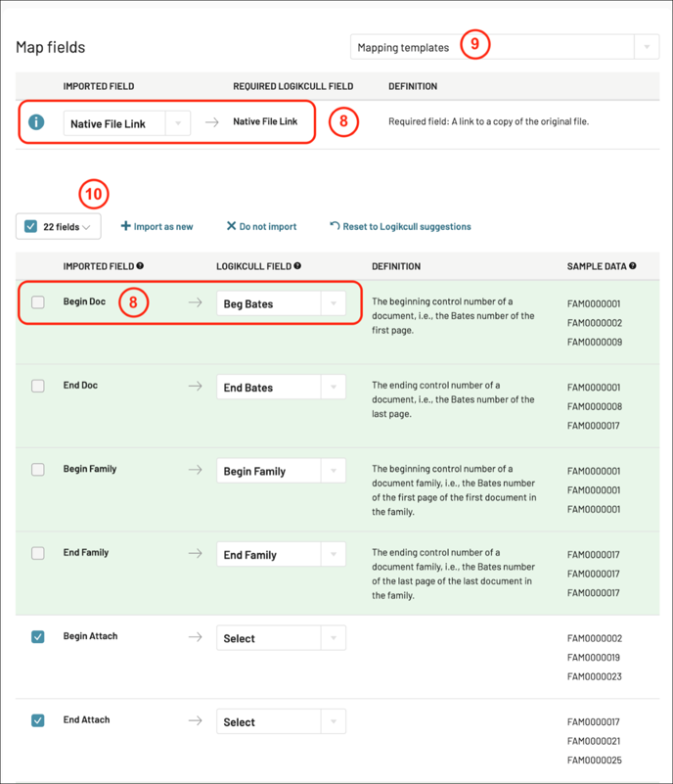Click the help icon next to Sample Data header

click(633, 266)
